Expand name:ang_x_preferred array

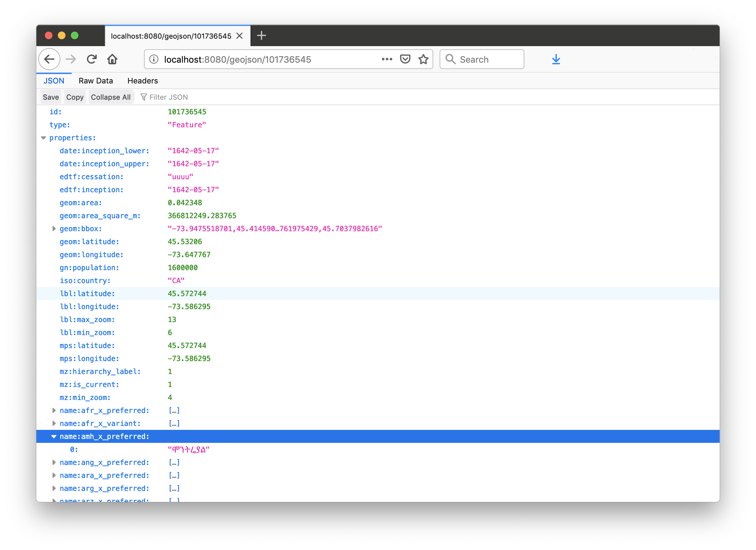54,463
